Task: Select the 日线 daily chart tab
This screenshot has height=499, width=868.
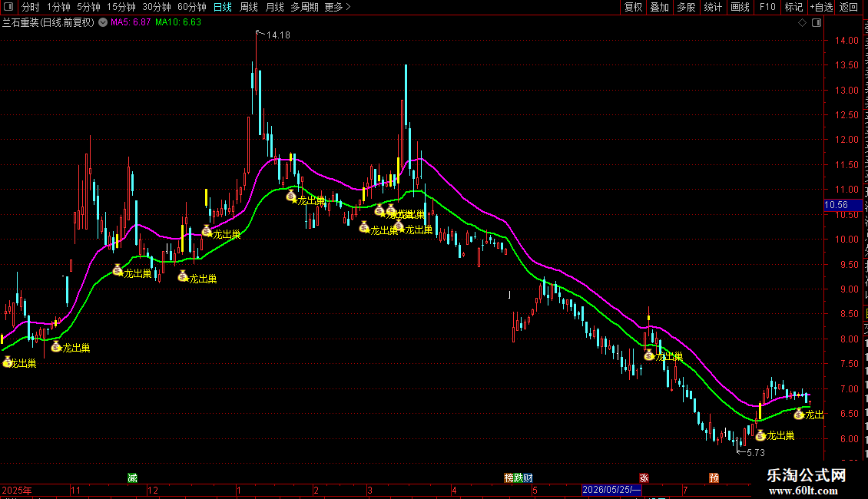Action: [223, 7]
